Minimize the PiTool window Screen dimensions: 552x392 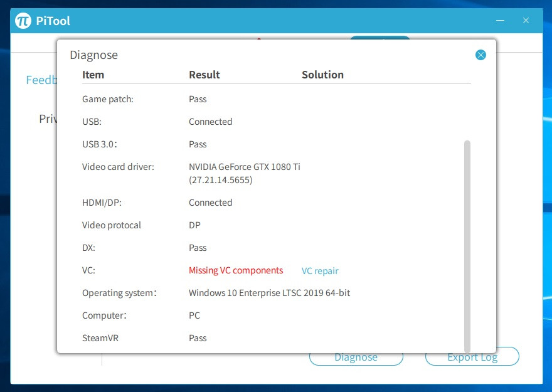tap(500, 21)
